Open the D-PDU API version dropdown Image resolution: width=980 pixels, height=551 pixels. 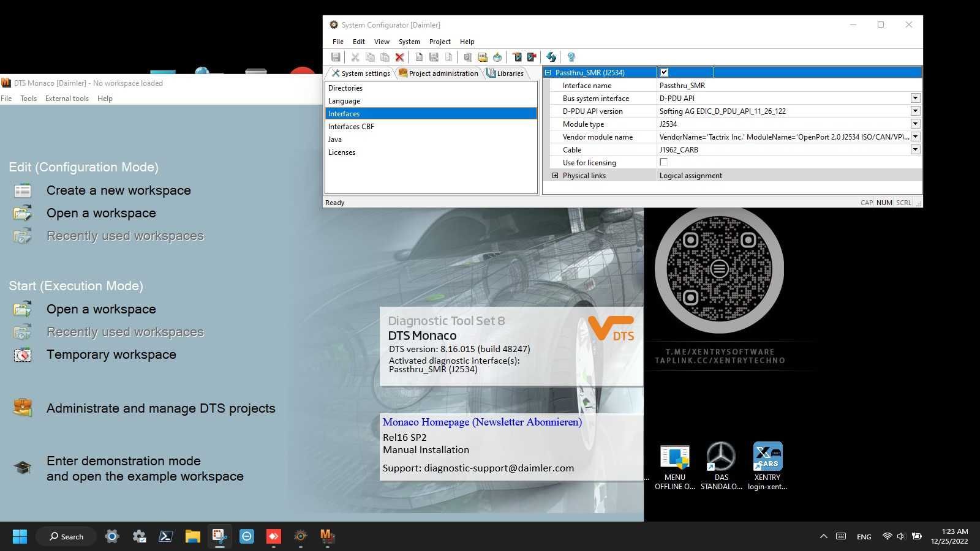pyautogui.click(x=915, y=111)
